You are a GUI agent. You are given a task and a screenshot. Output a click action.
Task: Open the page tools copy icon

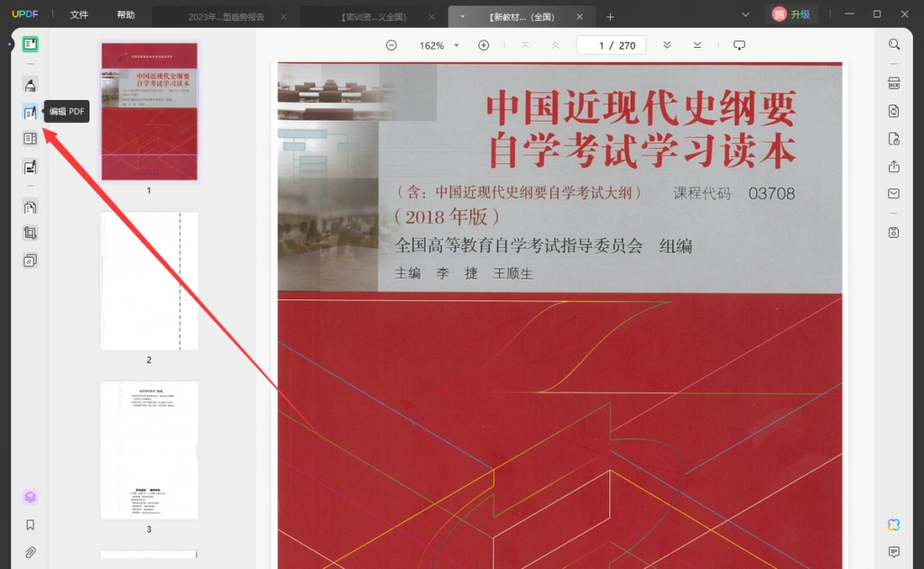[30, 206]
